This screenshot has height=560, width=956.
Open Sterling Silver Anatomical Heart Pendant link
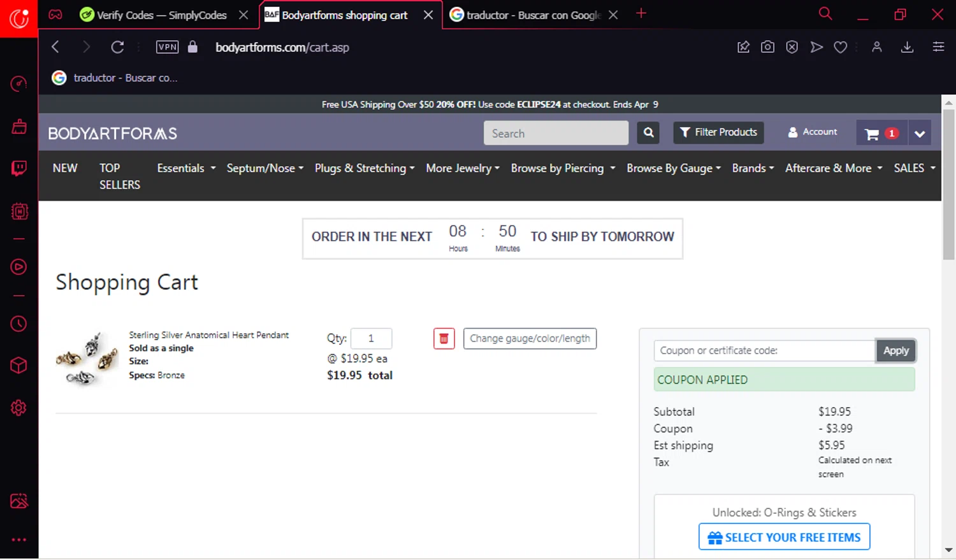point(209,335)
